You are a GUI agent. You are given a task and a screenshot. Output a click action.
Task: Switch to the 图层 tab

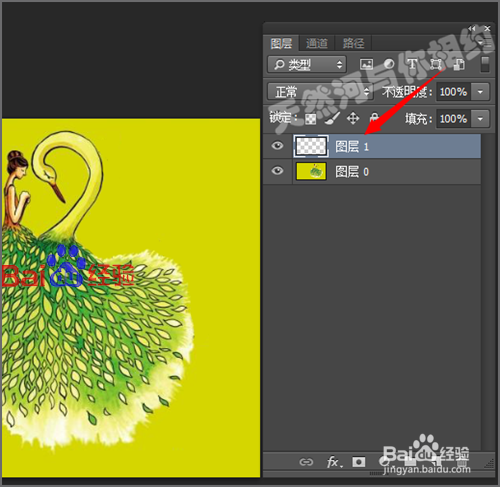pos(281,43)
